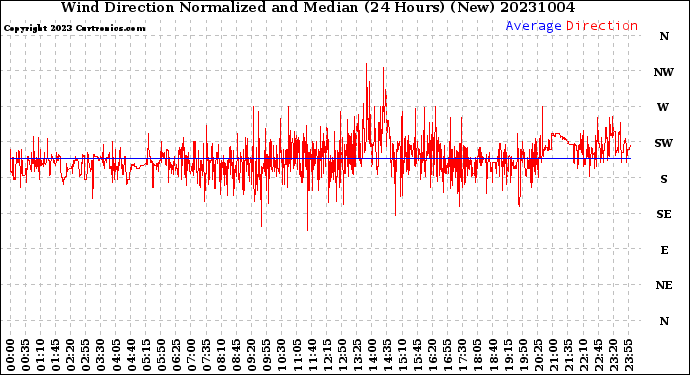Click the 17:30 time label
Screen dimensions: 690x375
pyautogui.click(x=462, y=356)
